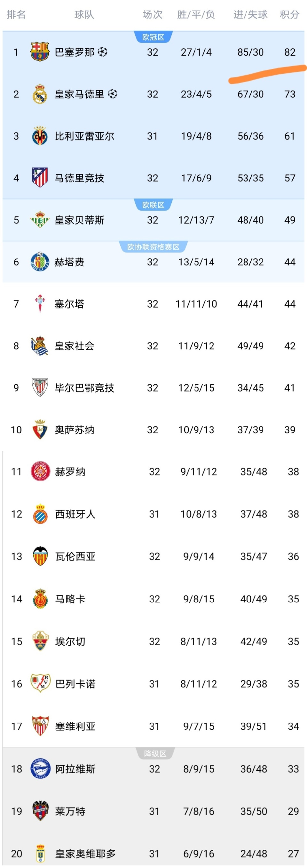Click the Atlético Madrid club crest

pyautogui.click(x=40, y=178)
